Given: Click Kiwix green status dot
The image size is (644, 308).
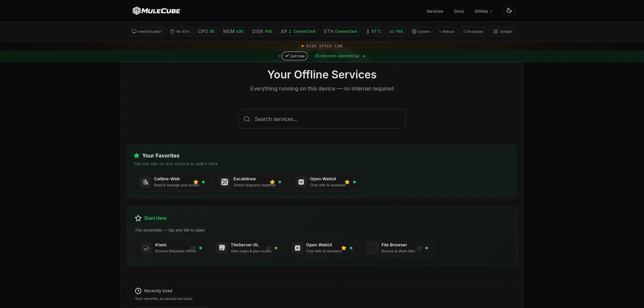Looking at the screenshot, I should pyautogui.click(x=201, y=248).
